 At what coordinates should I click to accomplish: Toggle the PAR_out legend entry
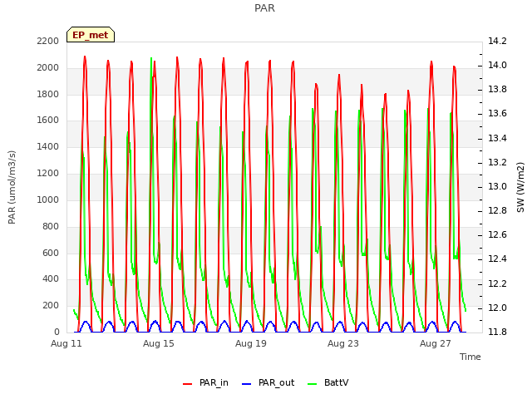point(268,382)
